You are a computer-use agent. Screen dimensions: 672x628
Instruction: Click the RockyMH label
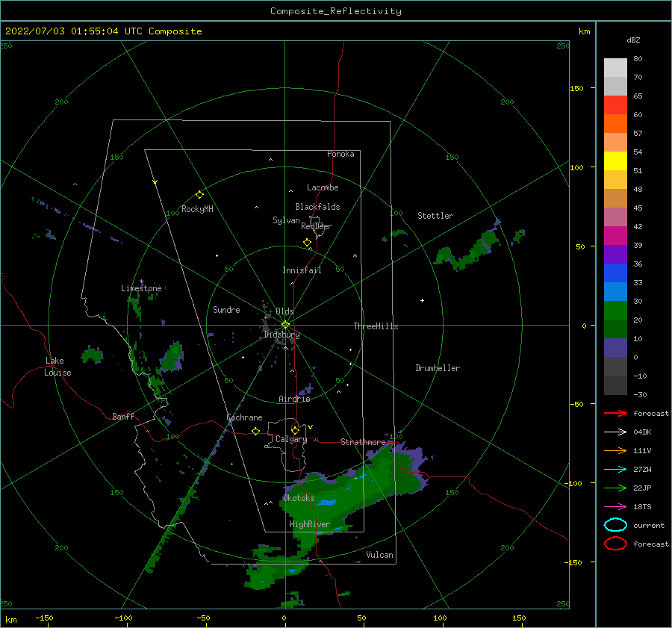[197, 209]
